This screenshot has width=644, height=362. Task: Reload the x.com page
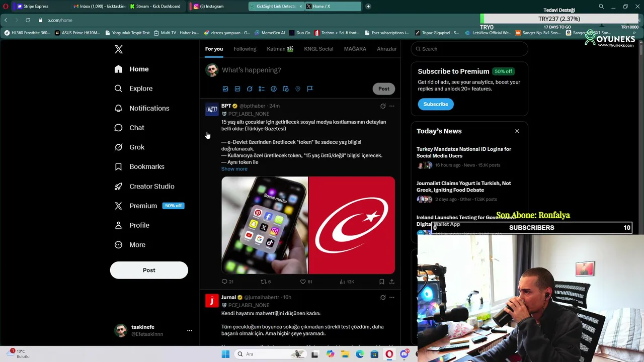coord(28,20)
